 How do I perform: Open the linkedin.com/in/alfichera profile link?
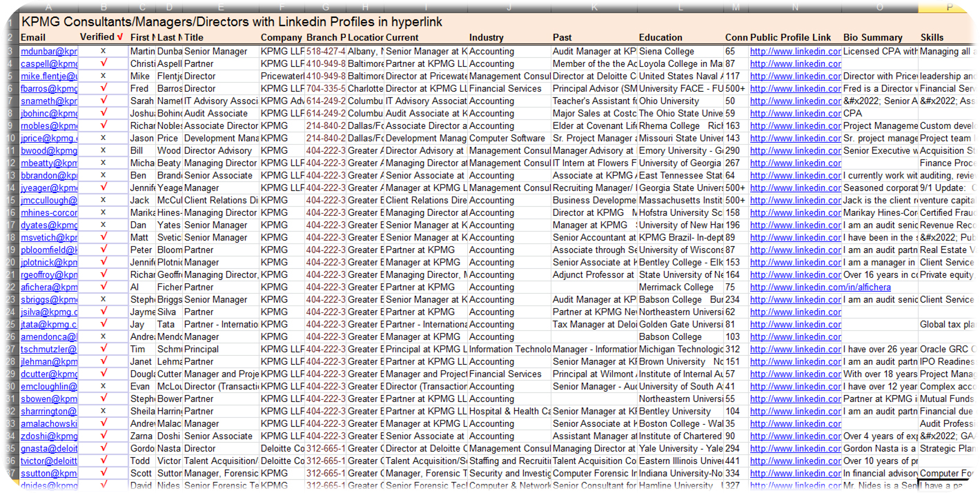coord(820,288)
